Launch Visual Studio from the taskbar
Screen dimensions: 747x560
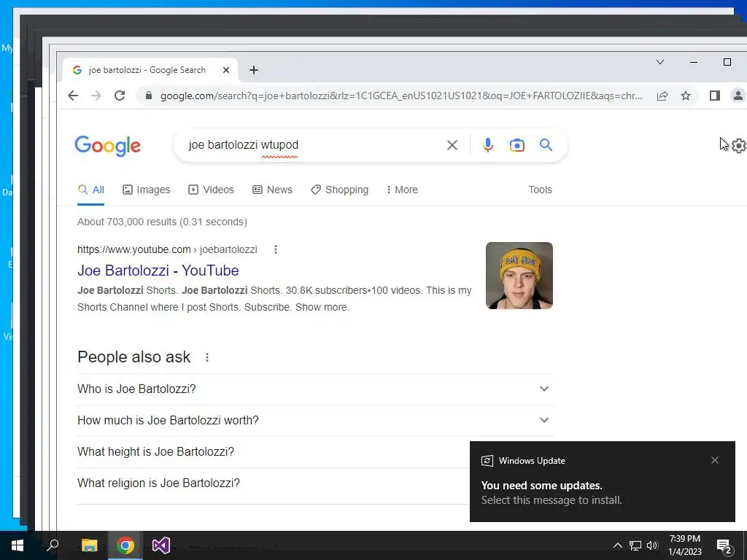pyautogui.click(x=161, y=545)
